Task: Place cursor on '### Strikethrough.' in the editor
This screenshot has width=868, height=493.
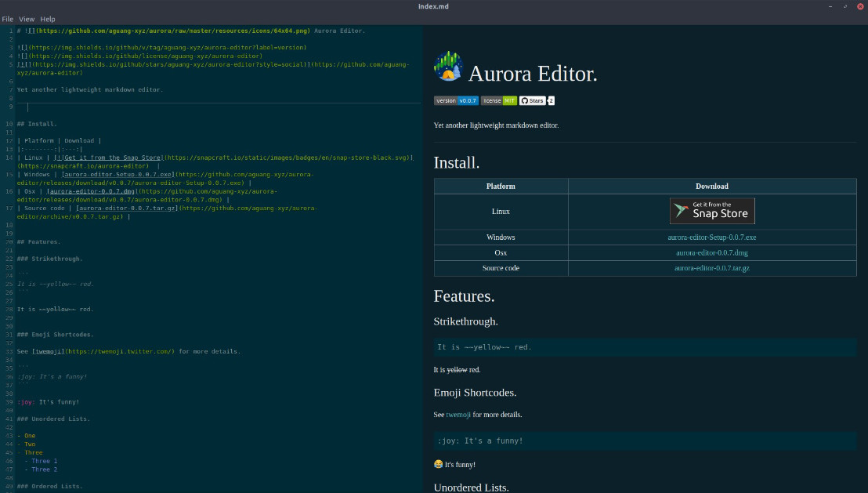Action: point(50,259)
